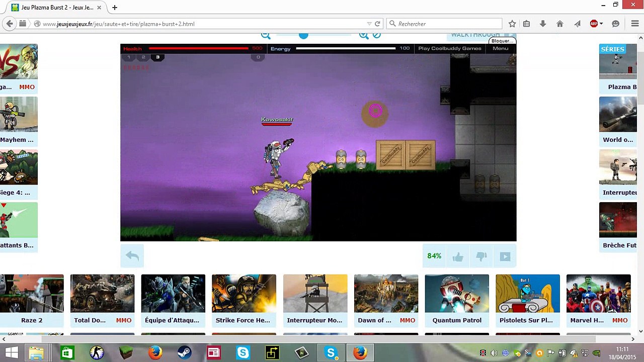Open the Windows Store taskbar icon
Viewport: 644px width, 362px height.
coord(67,353)
